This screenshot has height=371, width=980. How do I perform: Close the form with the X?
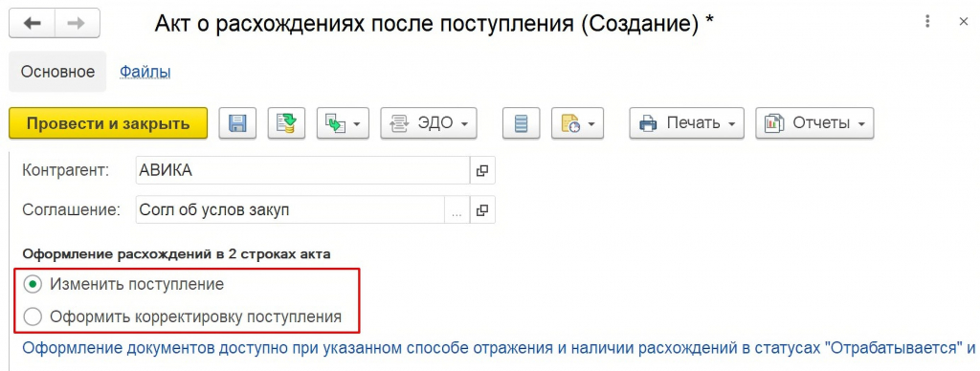(963, 22)
